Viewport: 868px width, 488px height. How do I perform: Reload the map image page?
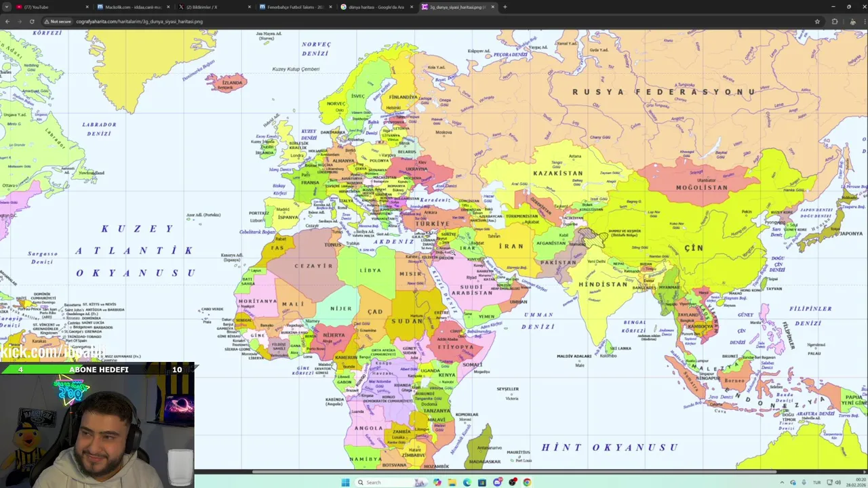pos(31,21)
